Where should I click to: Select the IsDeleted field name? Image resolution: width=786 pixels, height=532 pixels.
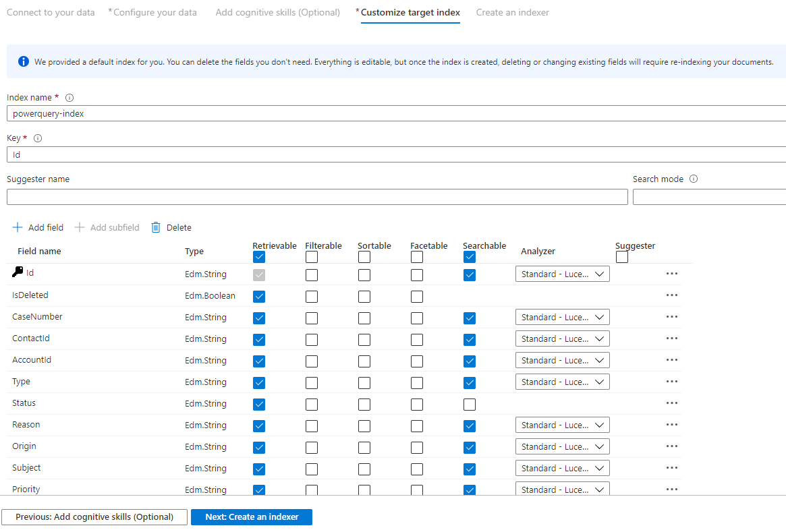[x=30, y=295]
